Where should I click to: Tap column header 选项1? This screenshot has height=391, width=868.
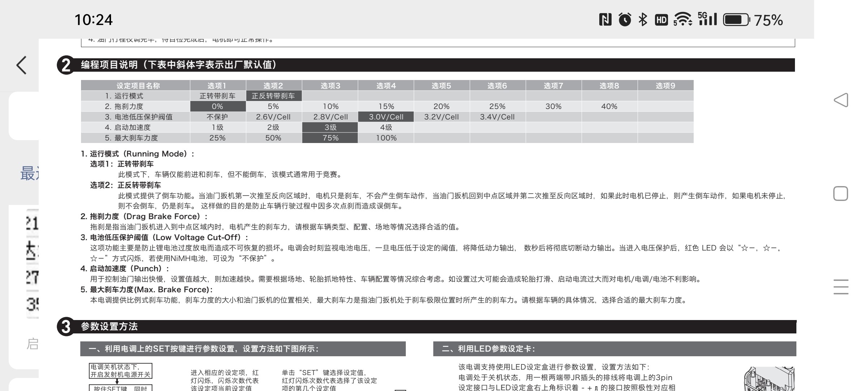(x=218, y=85)
